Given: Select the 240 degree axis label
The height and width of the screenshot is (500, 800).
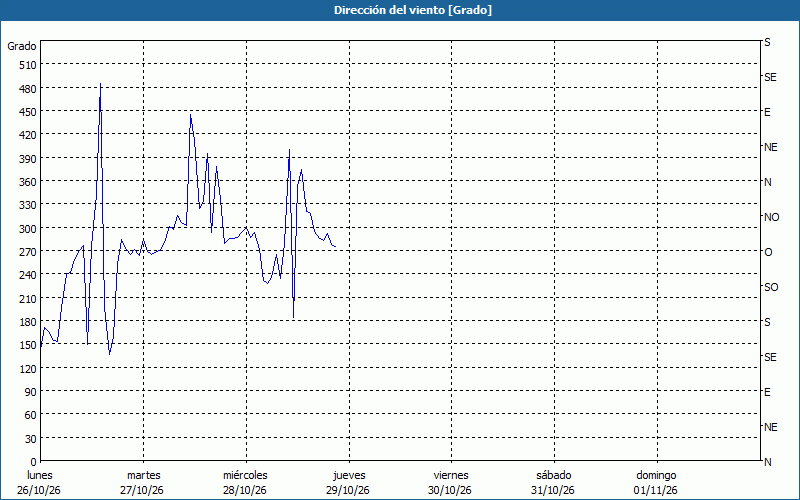Looking at the screenshot, I should click(x=28, y=276).
